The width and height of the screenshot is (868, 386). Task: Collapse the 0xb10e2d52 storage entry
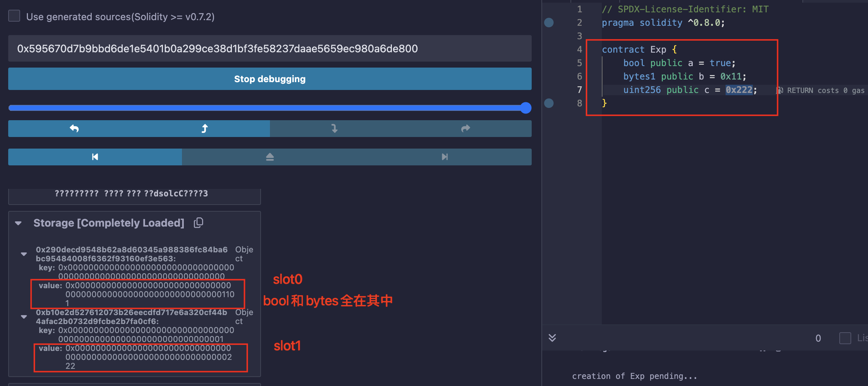[x=24, y=317]
